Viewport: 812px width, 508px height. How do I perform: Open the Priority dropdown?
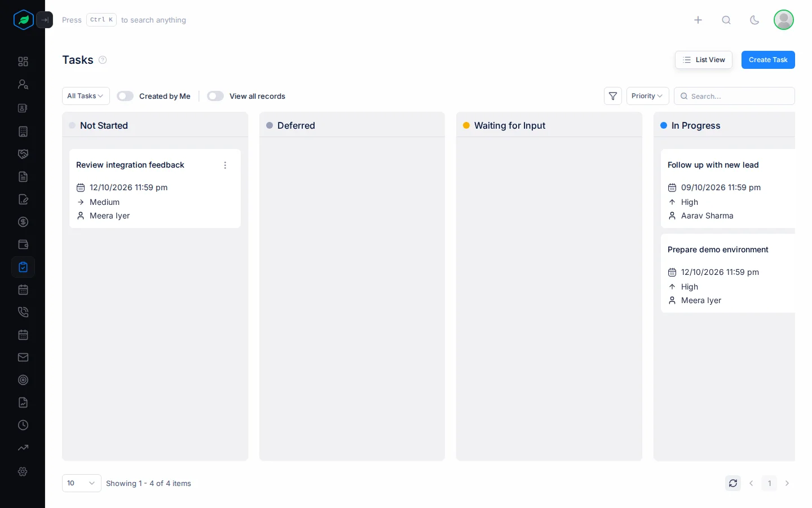click(x=648, y=96)
